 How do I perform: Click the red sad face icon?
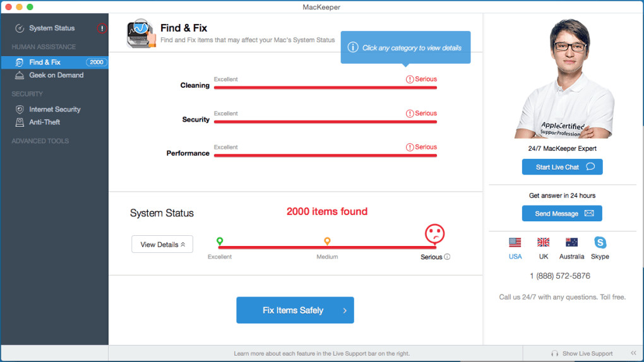coord(434,234)
